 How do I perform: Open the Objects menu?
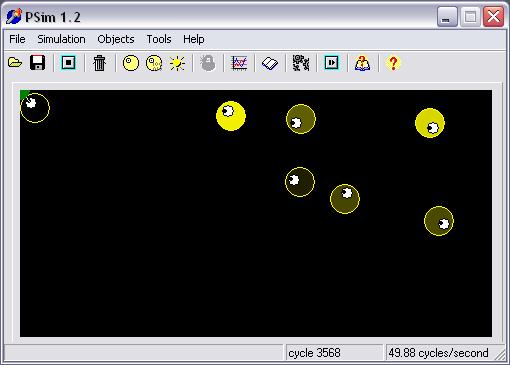[116, 39]
